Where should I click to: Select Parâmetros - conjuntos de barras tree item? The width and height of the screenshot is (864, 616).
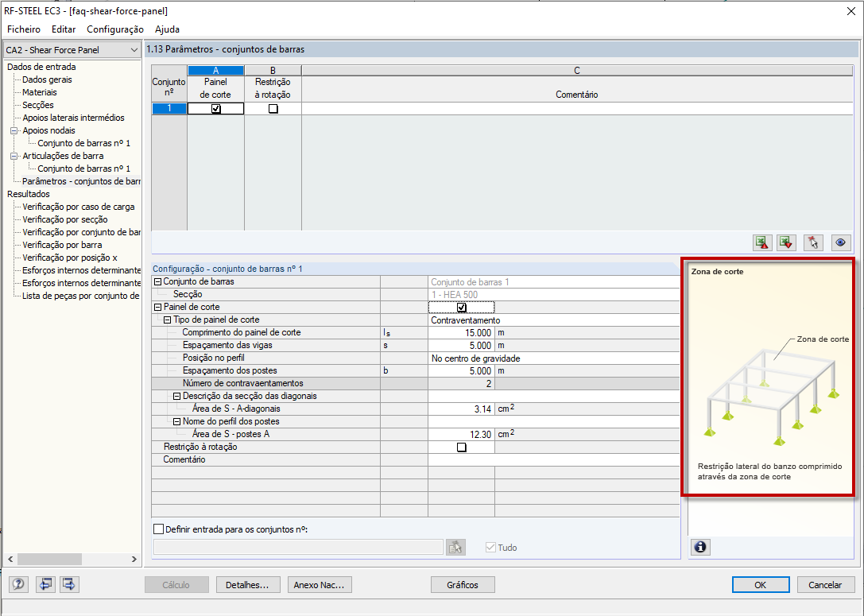click(81, 181)
